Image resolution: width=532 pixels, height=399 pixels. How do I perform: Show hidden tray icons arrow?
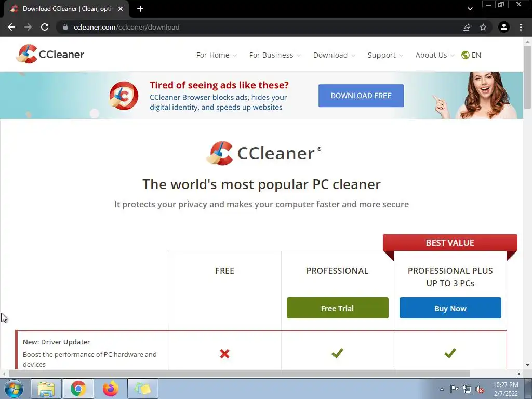click(442, 389)
